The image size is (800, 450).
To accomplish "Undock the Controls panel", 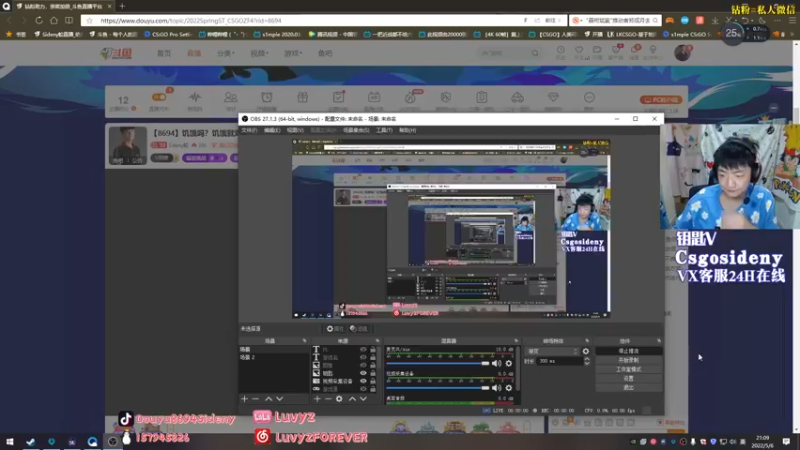I will pyautogui.click(x=659, y=341).
